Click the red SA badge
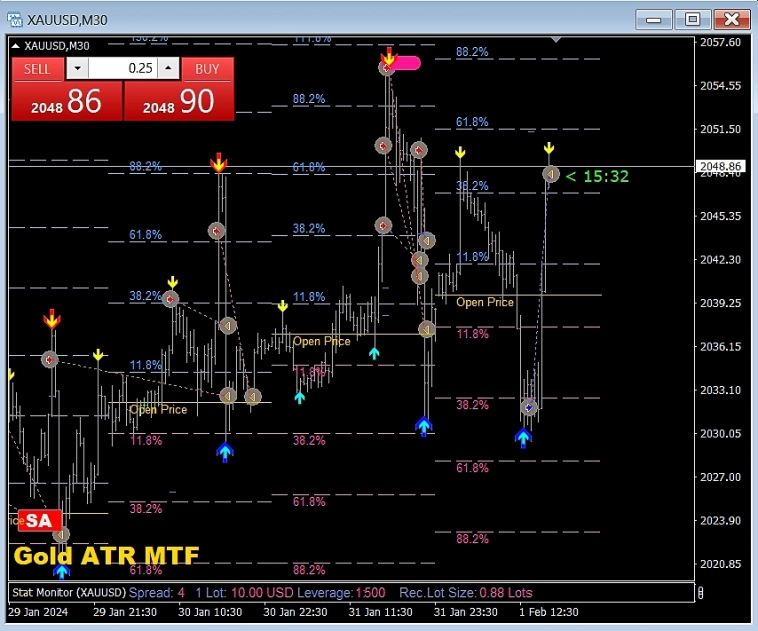Image resolution: width=758 pixels, height=631 pixels. [x=40, y=521]
